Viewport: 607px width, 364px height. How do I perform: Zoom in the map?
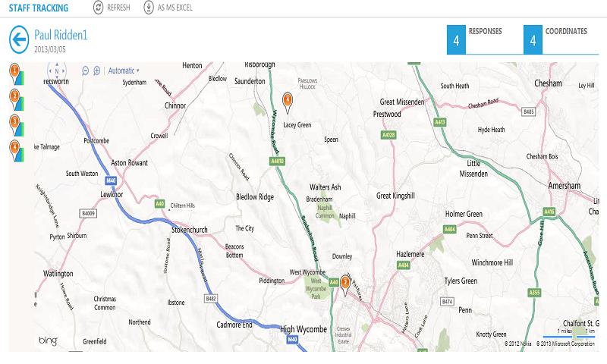click(96, 71)
